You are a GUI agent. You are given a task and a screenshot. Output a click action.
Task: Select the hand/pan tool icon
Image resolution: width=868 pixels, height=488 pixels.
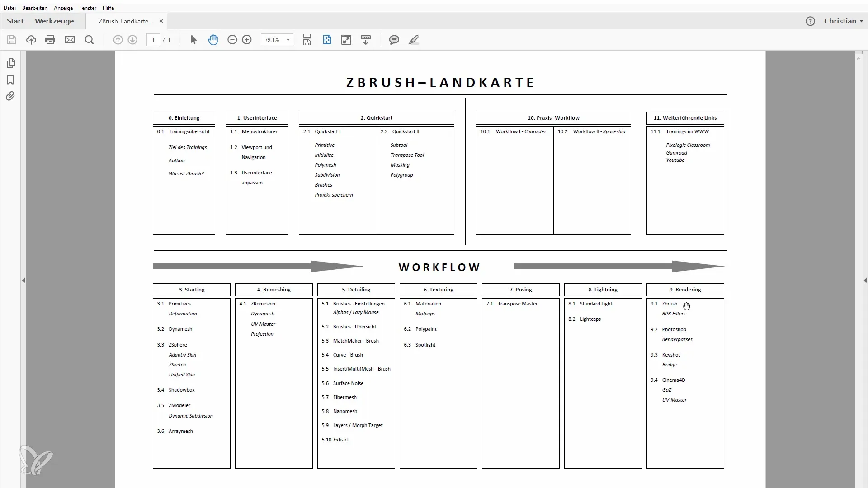pyautogui.click(x=213, y=39)
